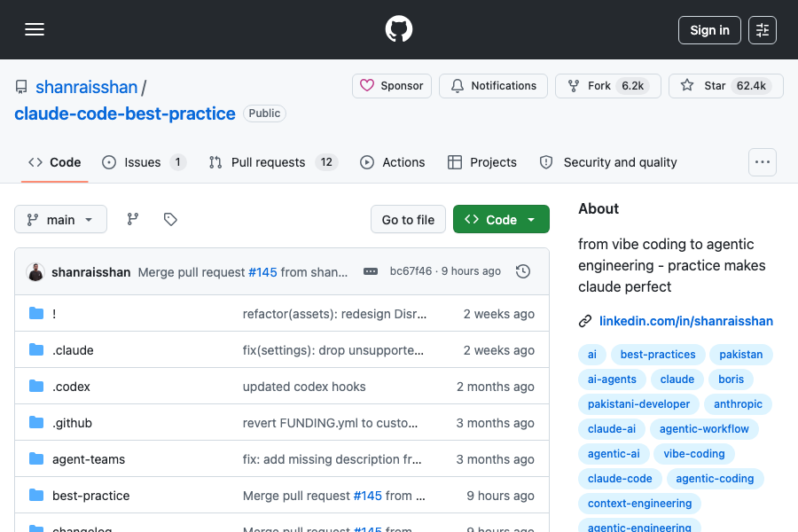Screen dimensions: 798x532
Task: Open the Actions tab
Action: point(393,162)
